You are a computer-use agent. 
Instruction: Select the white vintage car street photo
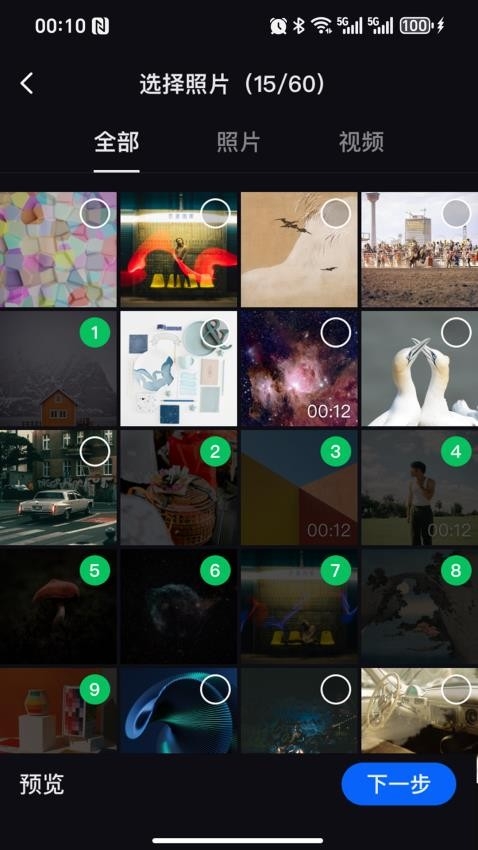[x=95, y=452]
